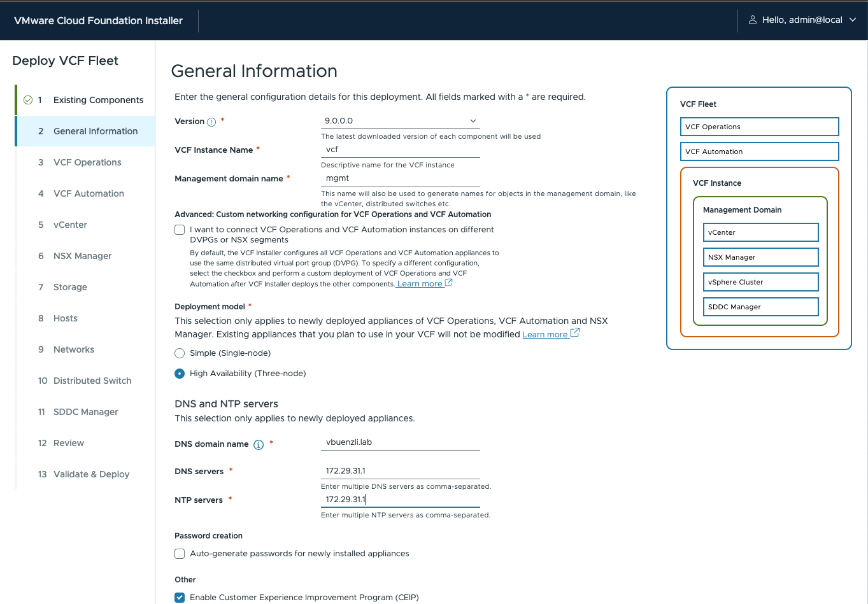Open Learn more link under Deployment model
The image size is (868, 604).
[544, 335]
